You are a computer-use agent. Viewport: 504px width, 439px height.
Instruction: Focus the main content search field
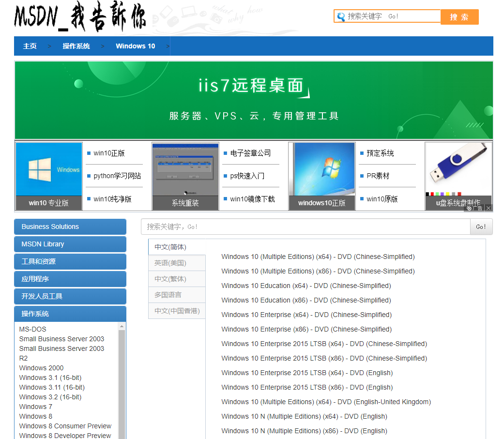point(305,227)
